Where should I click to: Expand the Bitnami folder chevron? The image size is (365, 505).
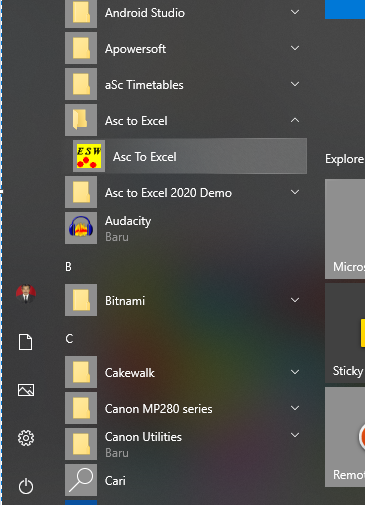tap(295, 300)
